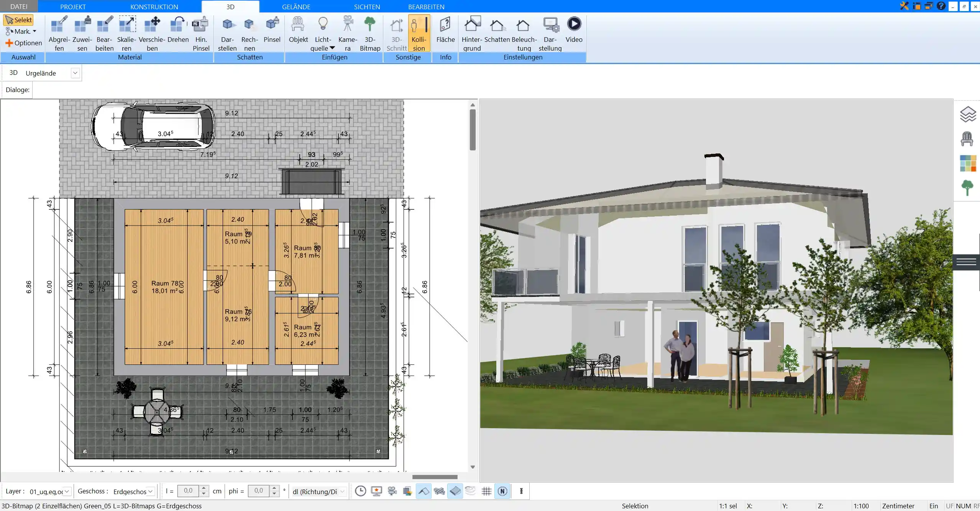Viewport: 980px width, 511px height.
Task: Toggle the Kollision collision mode
Action: (x=419, y=33)
